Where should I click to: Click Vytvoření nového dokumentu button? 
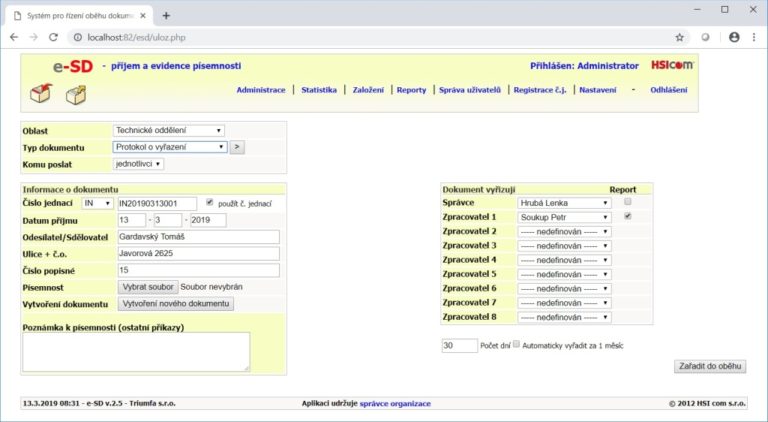pos(176,304)
